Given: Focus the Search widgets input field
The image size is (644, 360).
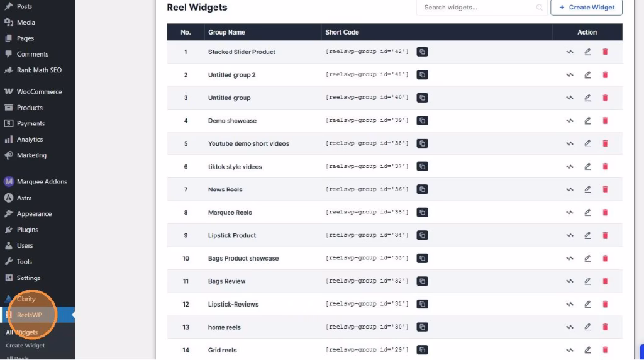Looking at the screenshot, I should coord(477,8).
